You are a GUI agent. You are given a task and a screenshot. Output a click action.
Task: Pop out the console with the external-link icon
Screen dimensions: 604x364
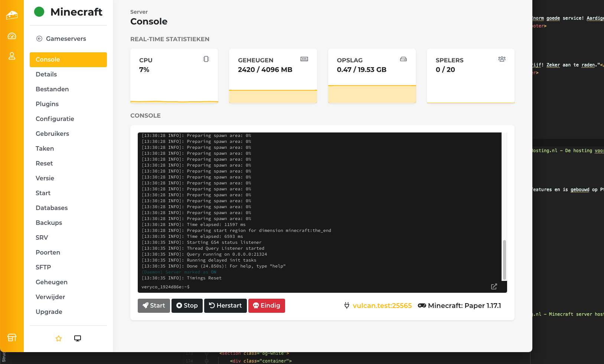494,286
